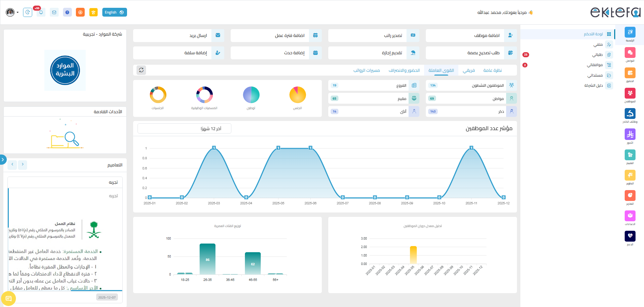Viewport: 644px width, 307px height.
Task: Open the التقييم (Evaluation) module icon
Action: pyautogui.click(x=630, y=155)
